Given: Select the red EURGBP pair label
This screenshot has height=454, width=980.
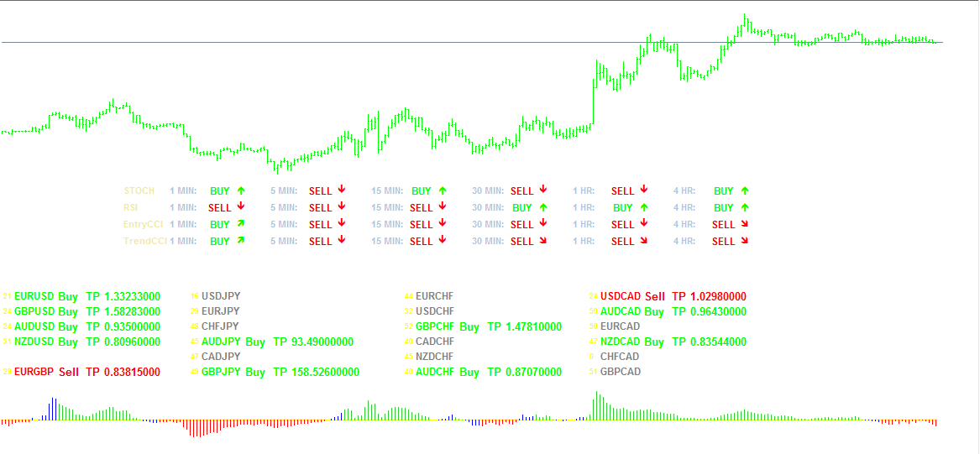Looking at the screenshot, I should [x=34, y=373].
